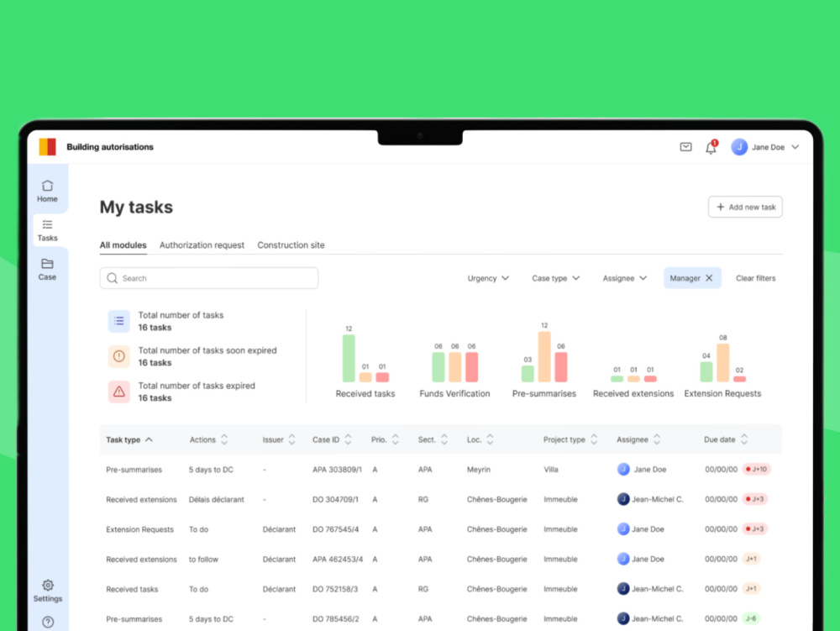The image size is (840, 631).
Task: Open the Assignee filter dropdown
Action: 625,278
